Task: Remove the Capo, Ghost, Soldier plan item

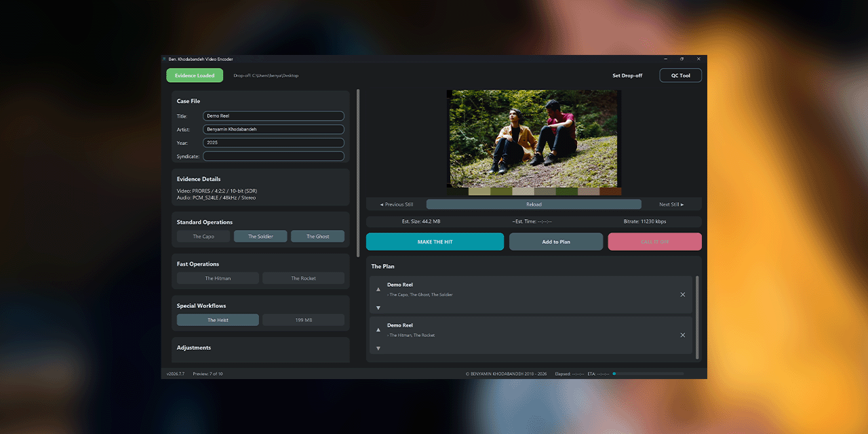Action: (683, 294)
